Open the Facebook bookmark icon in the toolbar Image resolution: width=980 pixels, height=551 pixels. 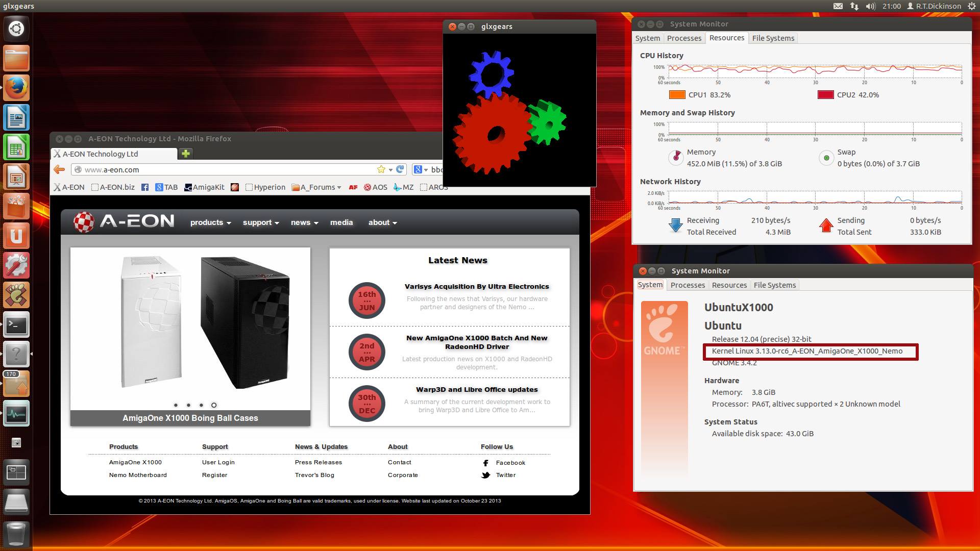pyautogui.click(x=145, y=187)
